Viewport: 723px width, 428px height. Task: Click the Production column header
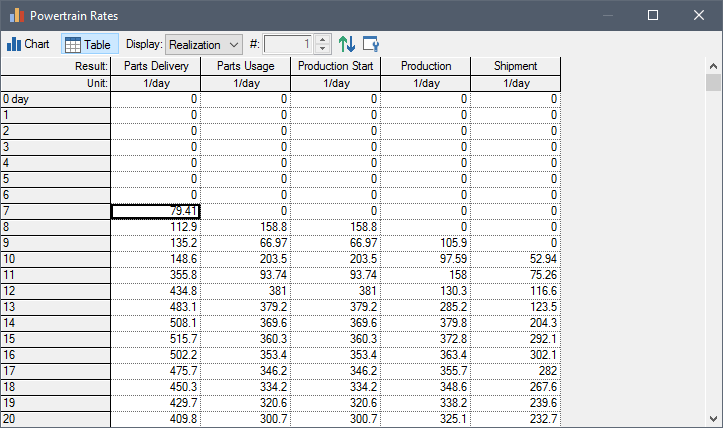pyautogui.click(x=425, y=66)
